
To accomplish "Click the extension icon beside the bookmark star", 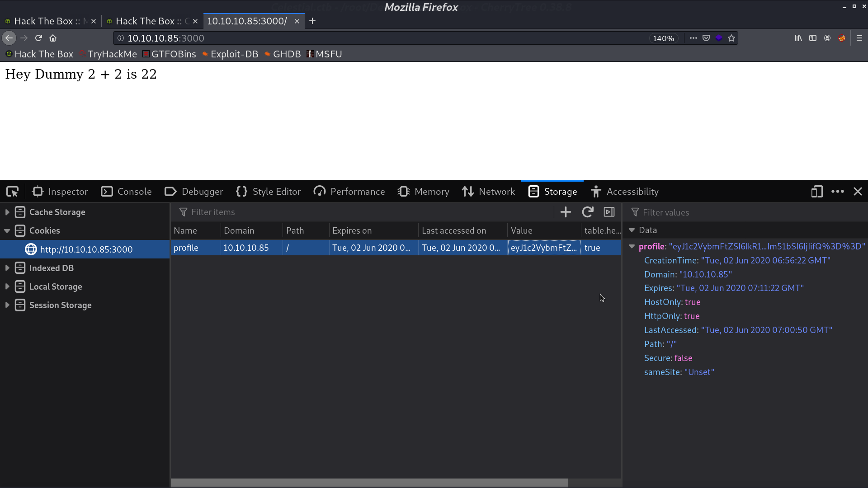I will (719, 38).
